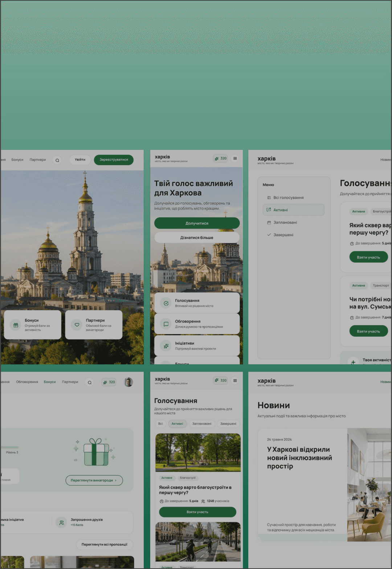The height and width of the screenshot is (569, 392).
Task: Click the chat bubble icon in the Обговорення card
Action: point(166,324)
